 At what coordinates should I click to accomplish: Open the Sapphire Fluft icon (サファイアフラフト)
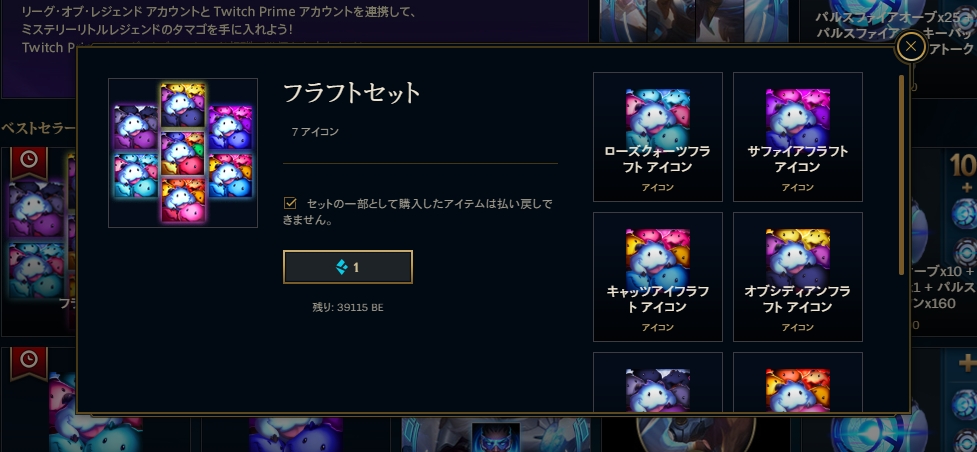point(798,137)
